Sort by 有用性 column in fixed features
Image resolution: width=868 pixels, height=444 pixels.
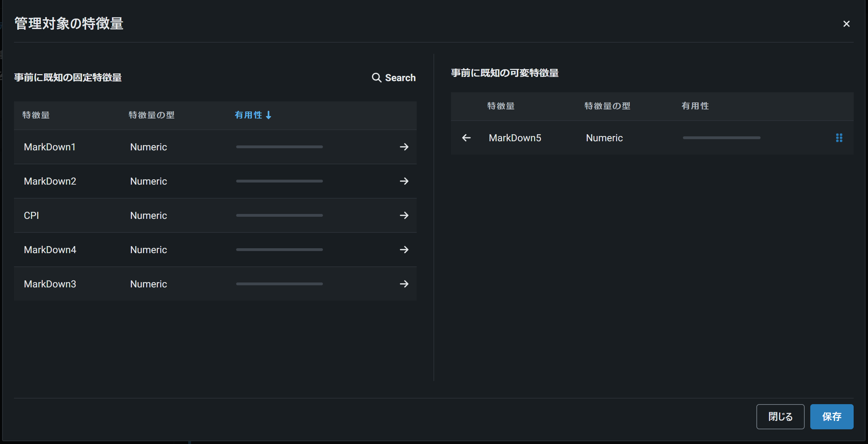click(253, 115)
